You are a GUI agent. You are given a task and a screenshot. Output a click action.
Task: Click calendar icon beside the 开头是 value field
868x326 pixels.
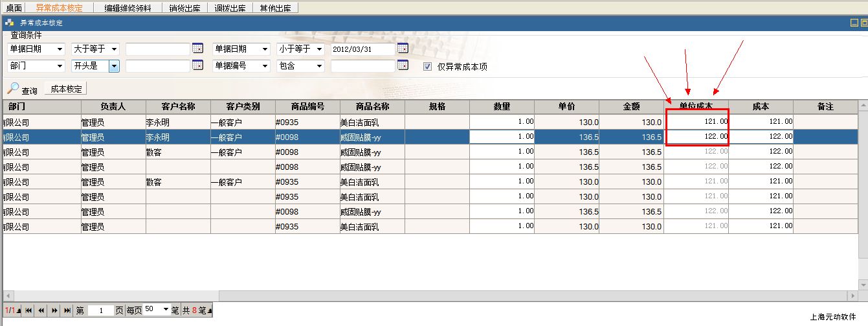(x=197, y=65)
